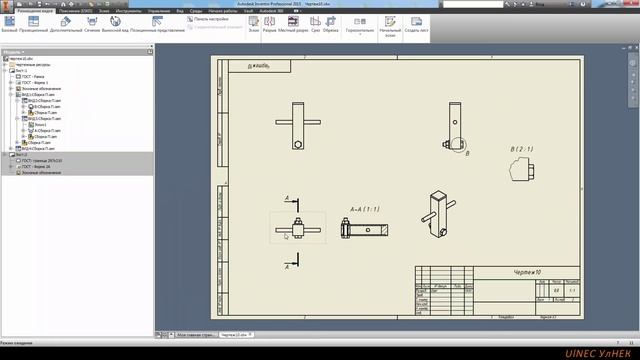Select the Позиционные представления tool
The height and width of the screenshot is (360, 640).
click(x=157, y=24)
